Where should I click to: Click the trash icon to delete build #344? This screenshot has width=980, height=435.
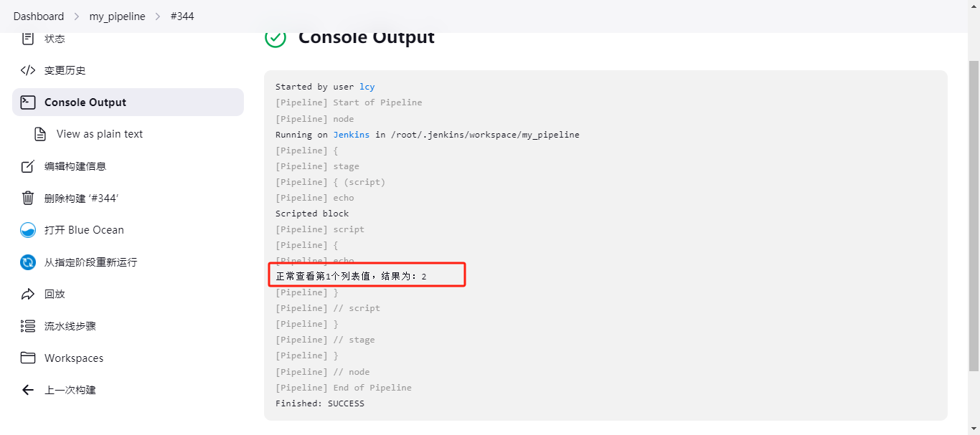[x=28, y=199]
